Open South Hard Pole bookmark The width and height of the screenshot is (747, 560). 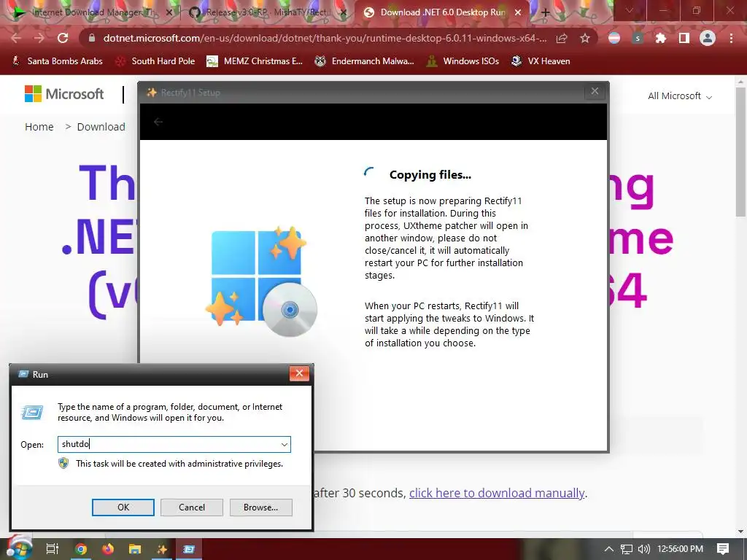[x=155, y=61]
